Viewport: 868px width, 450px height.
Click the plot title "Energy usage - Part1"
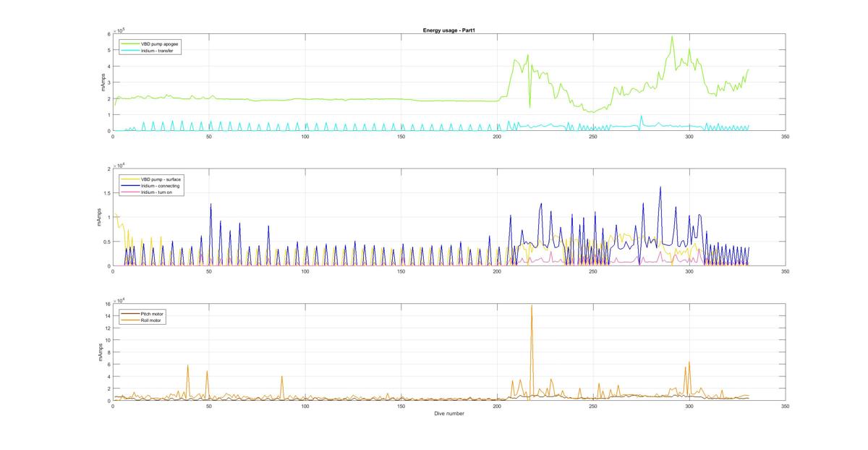click(448, 30)
